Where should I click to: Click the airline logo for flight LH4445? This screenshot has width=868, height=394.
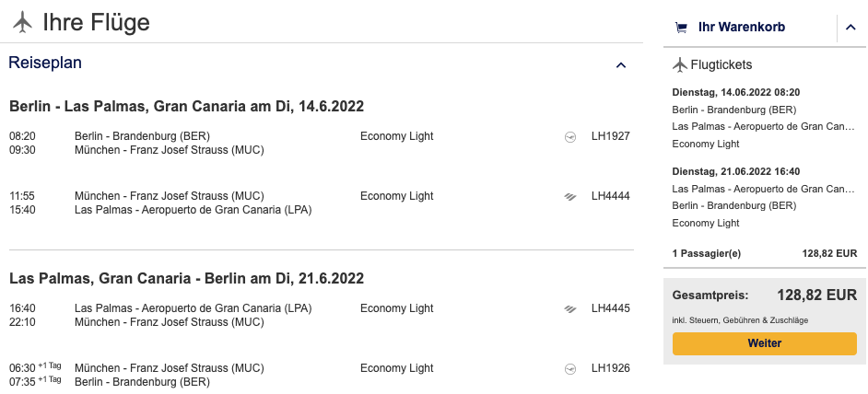point(570,308)
